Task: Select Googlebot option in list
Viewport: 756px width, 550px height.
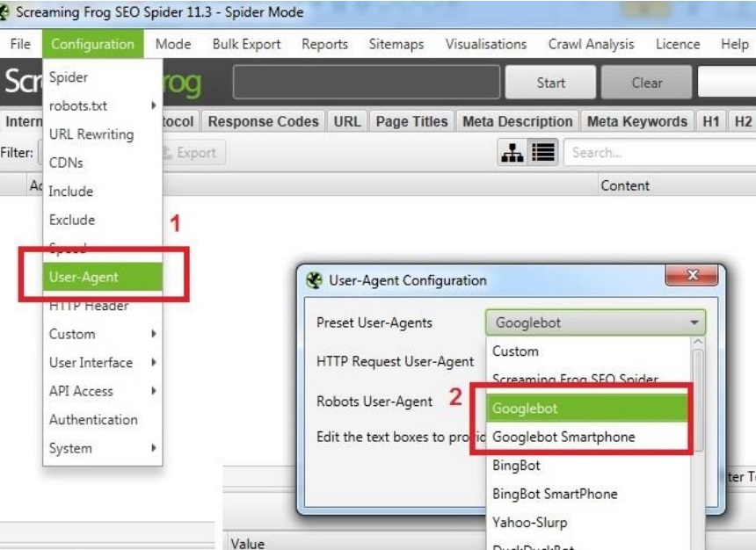Action: 588,409
